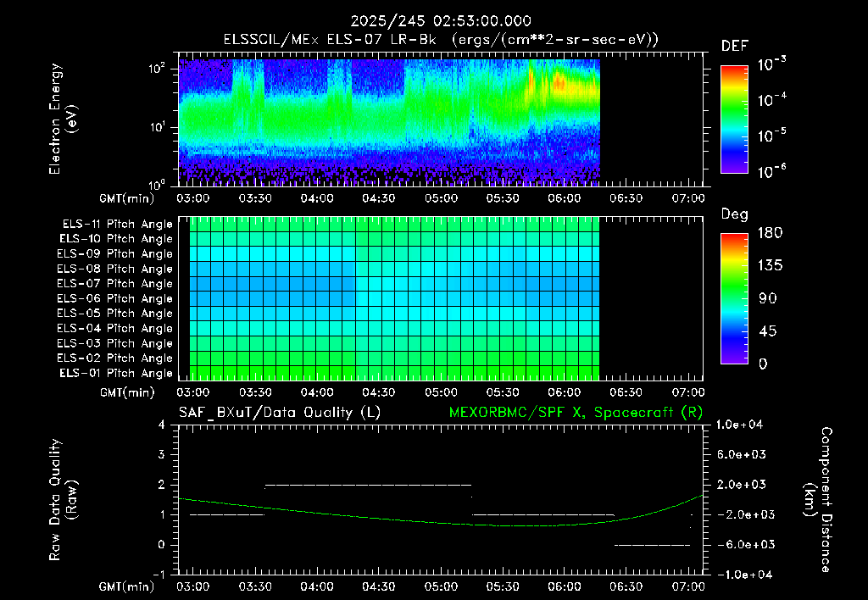The height and width of the screenshot is (600, 868).
Task: Click the ELS-01 Pitch Angle row label
Action: pos(116,373)
